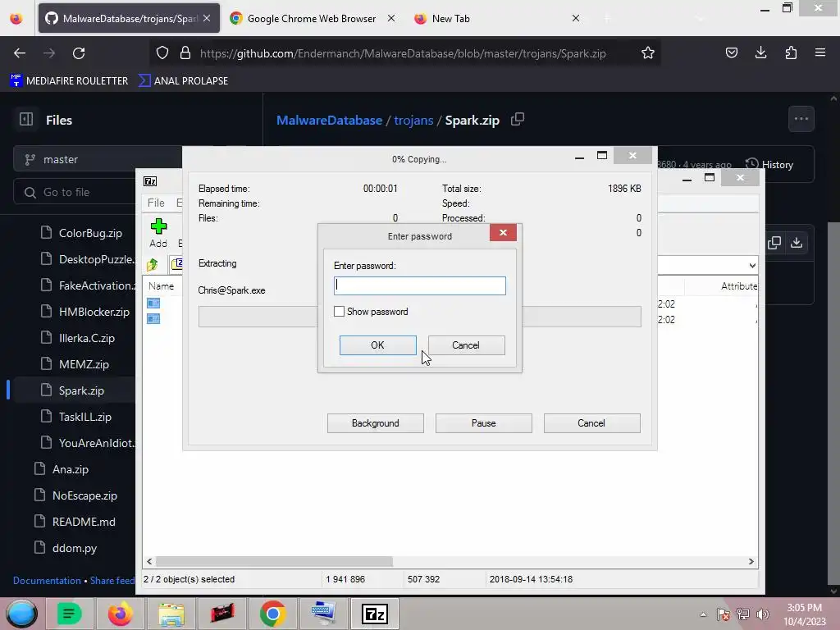840x630 pixels.
Task: Open Windows Start orb
Action: click(21, 614)
